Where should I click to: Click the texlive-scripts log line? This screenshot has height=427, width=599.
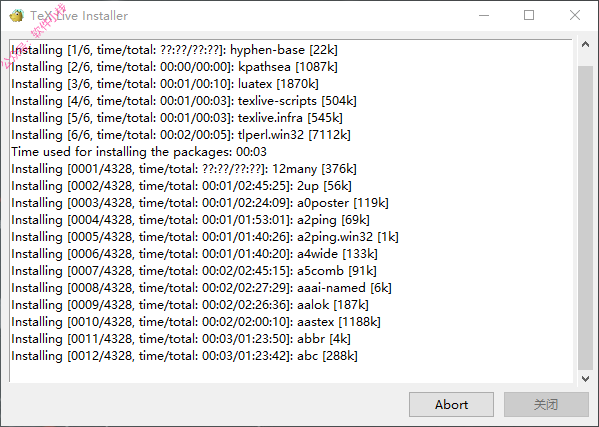pos(184,101)
